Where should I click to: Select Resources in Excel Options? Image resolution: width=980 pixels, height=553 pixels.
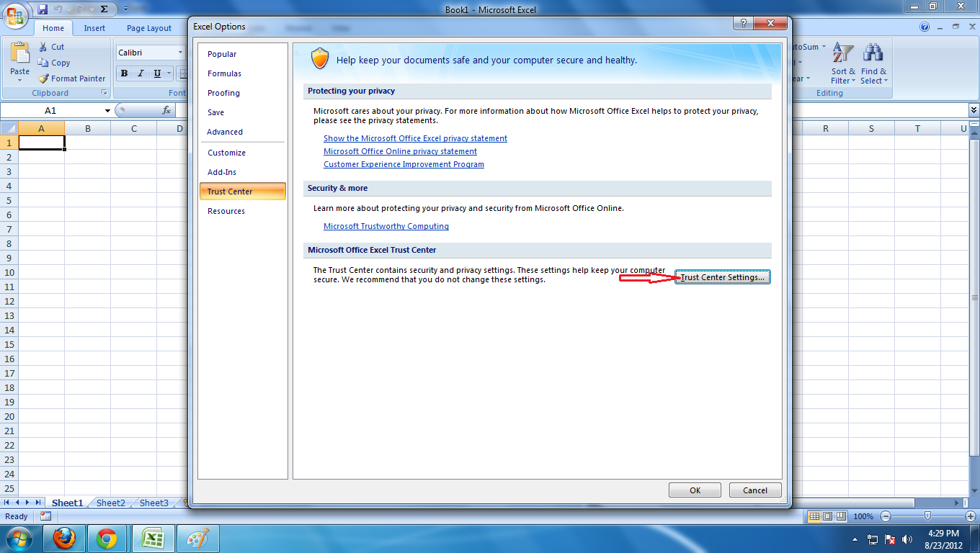(242, 211)
